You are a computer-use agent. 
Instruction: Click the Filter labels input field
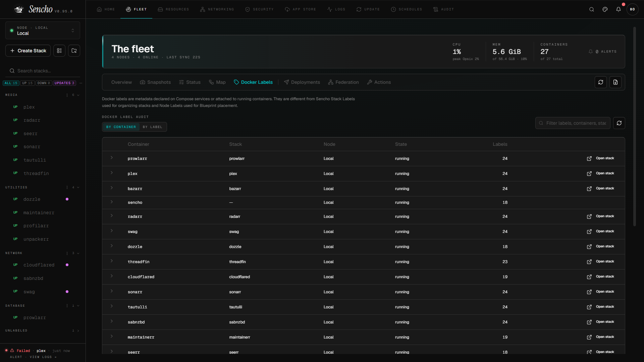point(573,123)
